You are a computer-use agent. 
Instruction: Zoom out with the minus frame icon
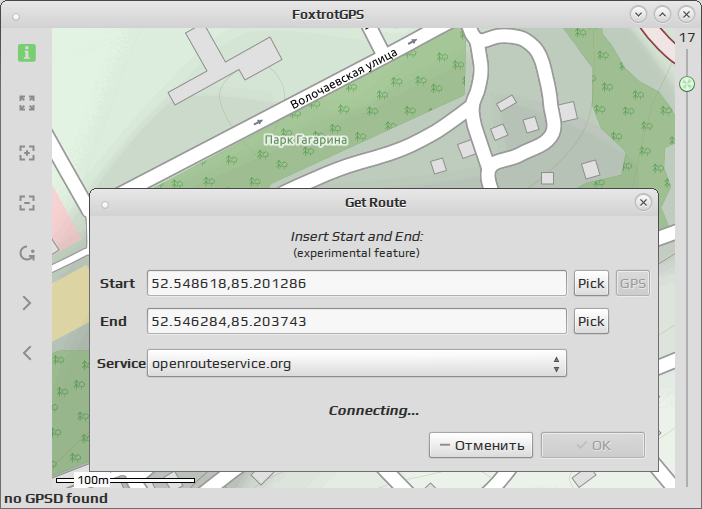coord(27,203)
